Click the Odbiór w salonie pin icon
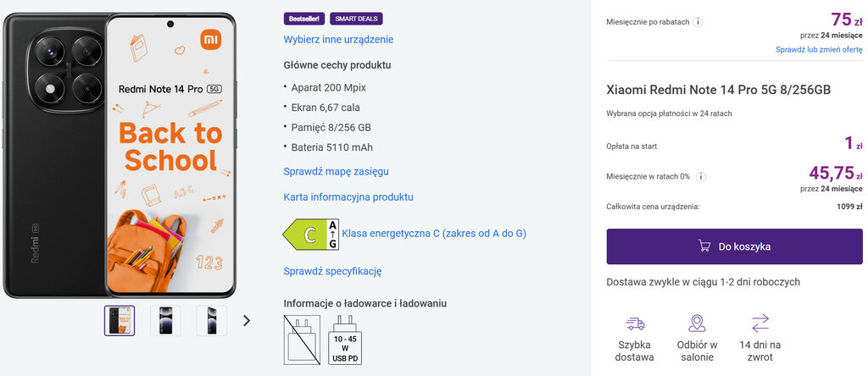 click(697, 323)
